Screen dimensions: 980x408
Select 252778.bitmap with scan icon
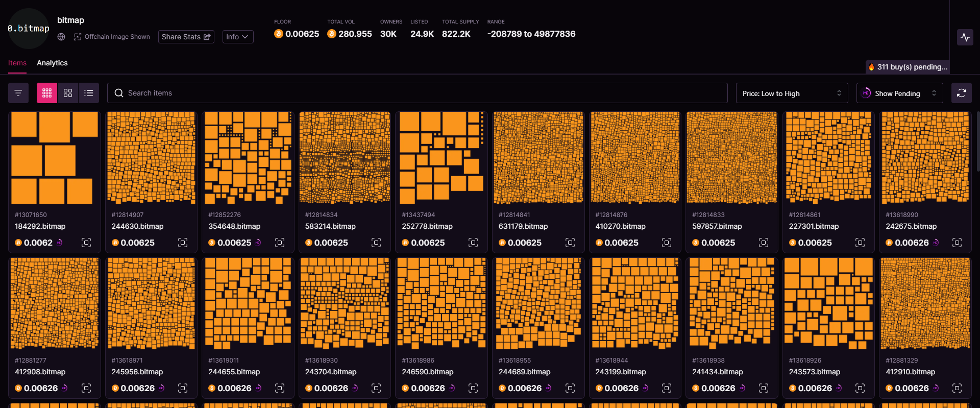click(x=473, y=243)
